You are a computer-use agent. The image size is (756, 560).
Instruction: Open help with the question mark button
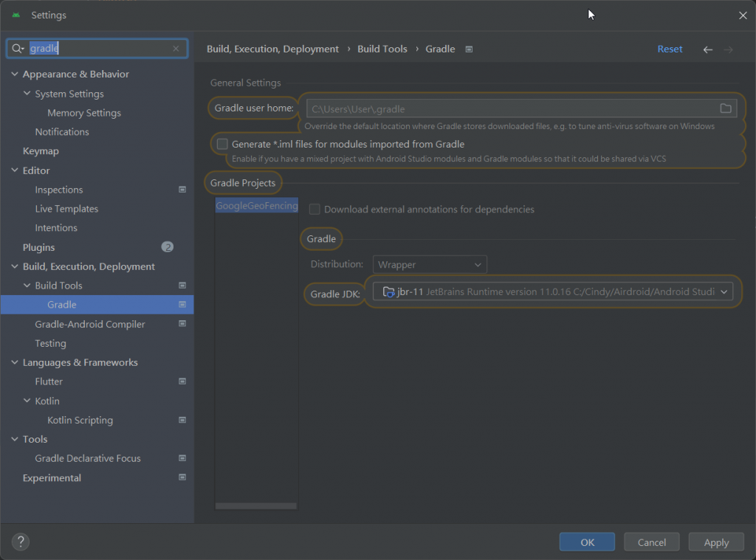pyautogui.click(x=21, y=542)
